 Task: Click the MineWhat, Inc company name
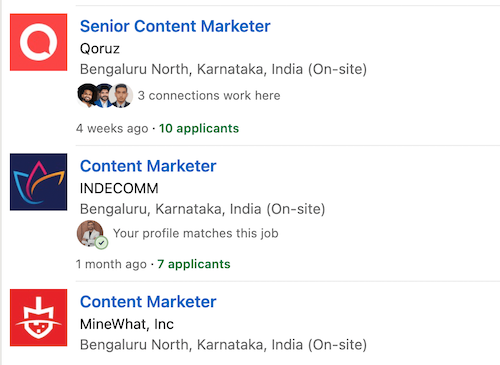(x=127, y=324)
